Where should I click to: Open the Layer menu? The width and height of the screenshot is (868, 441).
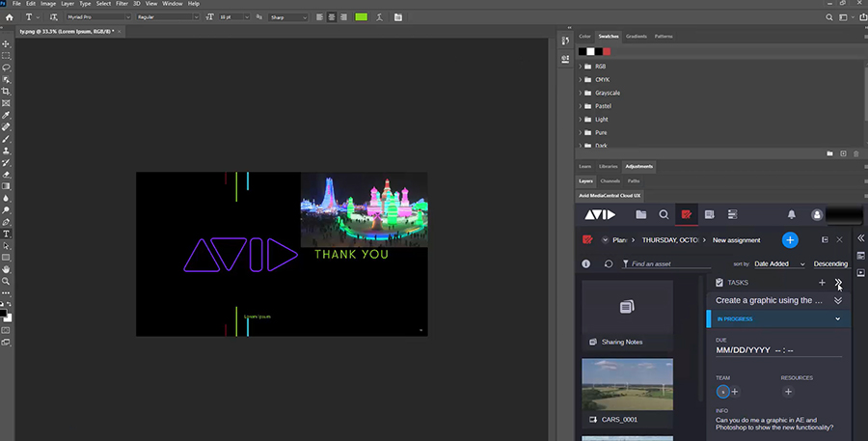click(x=68, y=3)
